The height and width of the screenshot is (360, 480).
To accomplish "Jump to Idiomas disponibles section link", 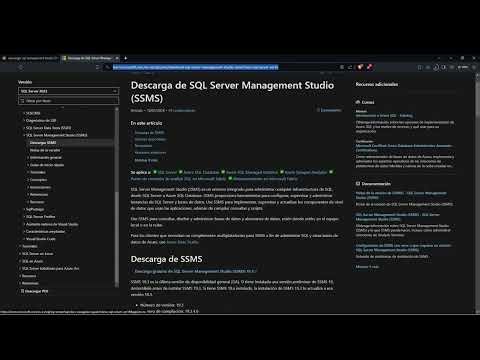I will point(150,139).
